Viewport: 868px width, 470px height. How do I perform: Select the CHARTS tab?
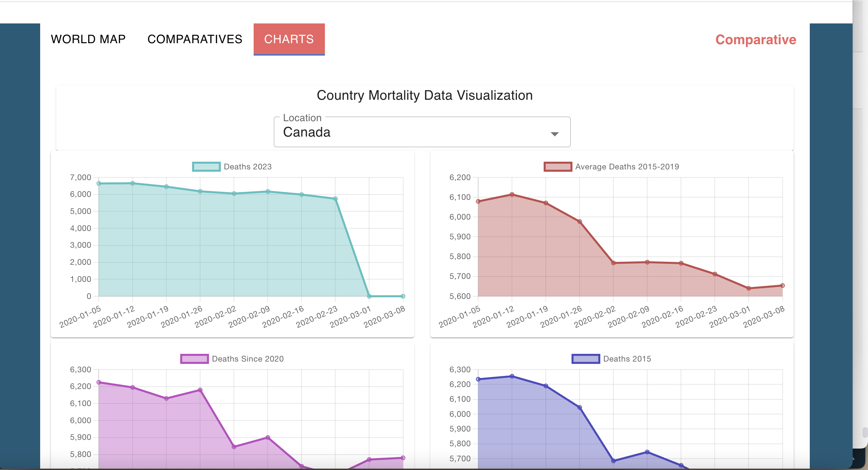pos(289,39)
